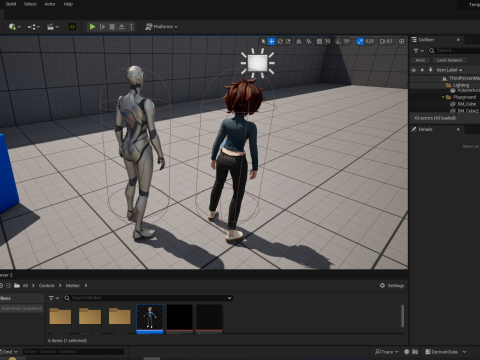This screenshot has height=360, width=480.
Task: Select the light actor icon in viewport
Action: 258,63
